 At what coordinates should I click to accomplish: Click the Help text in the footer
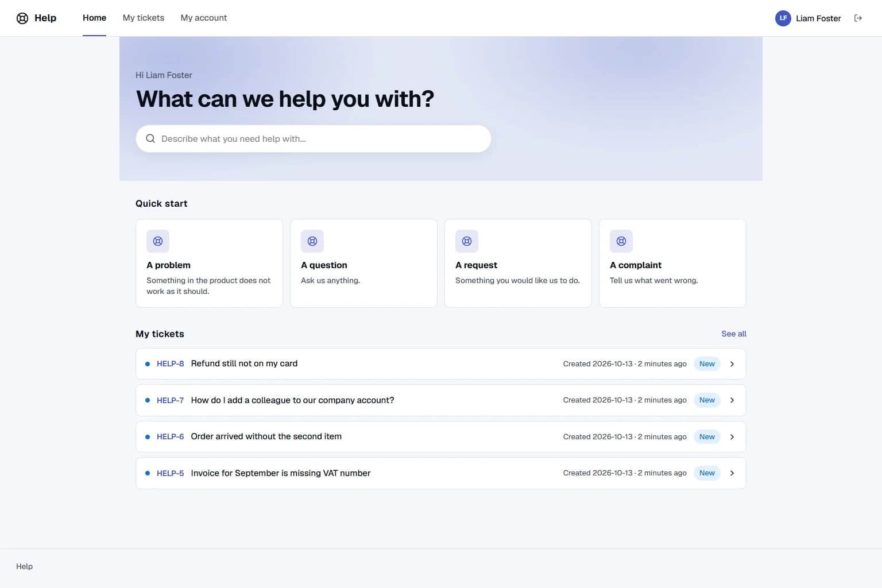(24, 566)
